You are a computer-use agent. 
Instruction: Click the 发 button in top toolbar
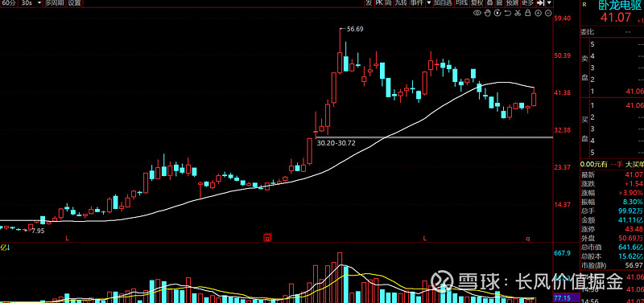coord(369,3)
